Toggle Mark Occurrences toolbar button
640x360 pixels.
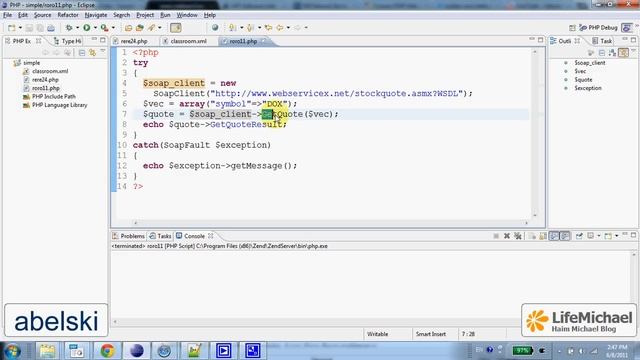pyautogui.click(x=176, y=28)
